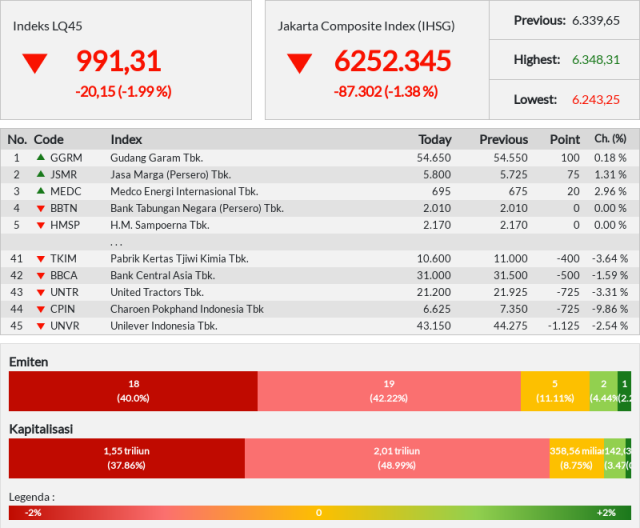Sort table by the Index column header
The width and height of the screenshot is (640, 528).
(x=126, y=140)
